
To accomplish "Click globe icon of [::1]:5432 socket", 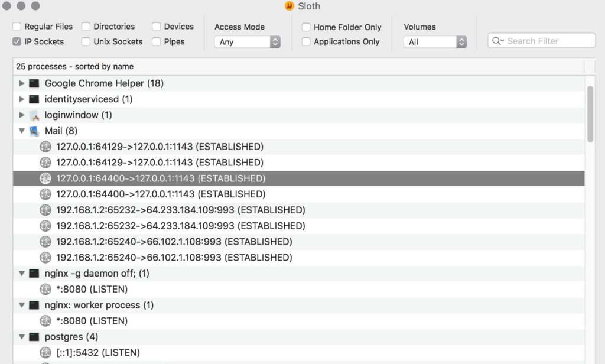I will [45, 352].
